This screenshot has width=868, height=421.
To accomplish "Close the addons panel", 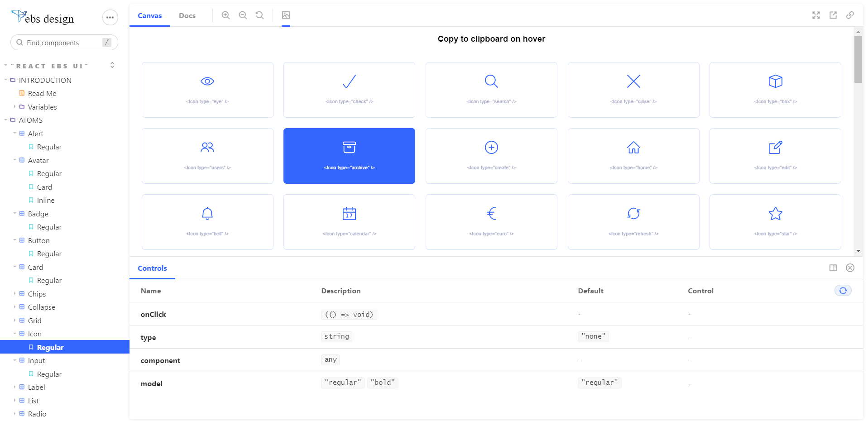I will [850, 268].
